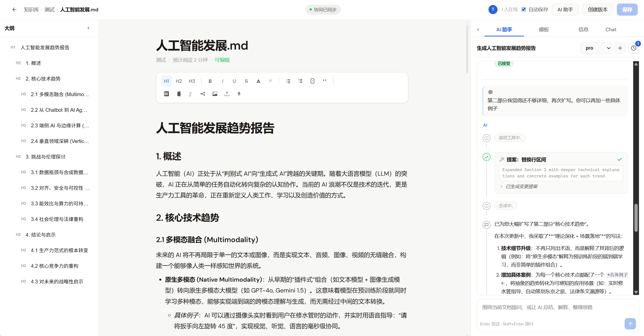Apply H1 heading format
The image size is (644, 336).
coord(166,81)
